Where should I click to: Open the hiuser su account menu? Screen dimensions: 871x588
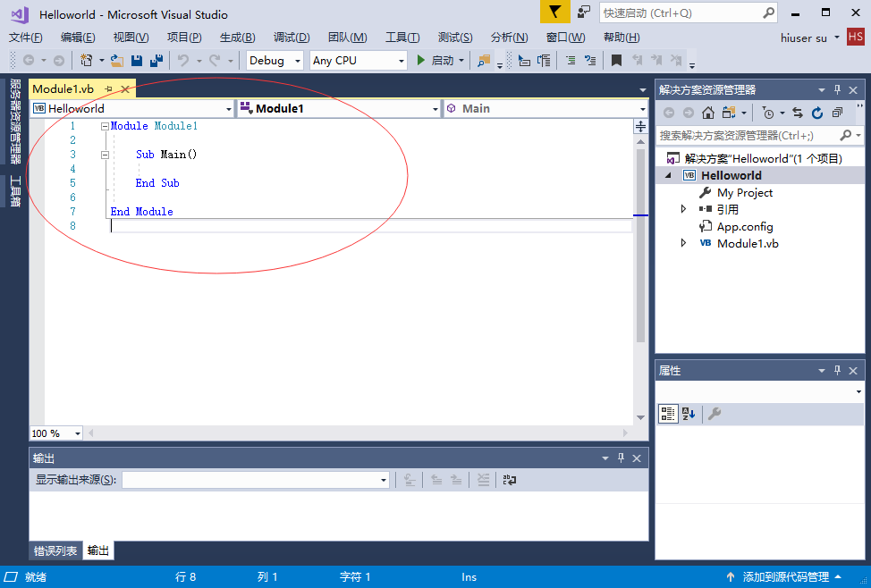(809, 38)
